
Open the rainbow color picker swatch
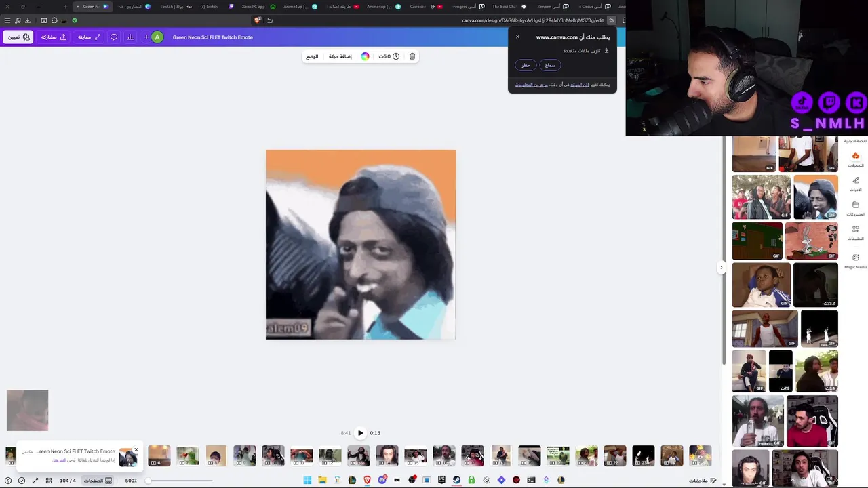coord(365,56)
